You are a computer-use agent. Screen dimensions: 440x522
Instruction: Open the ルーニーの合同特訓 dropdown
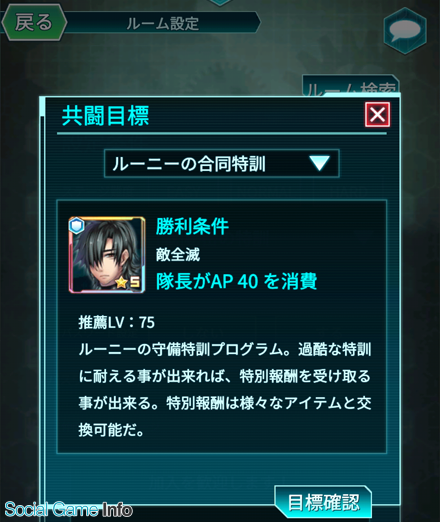click(222, 163)
